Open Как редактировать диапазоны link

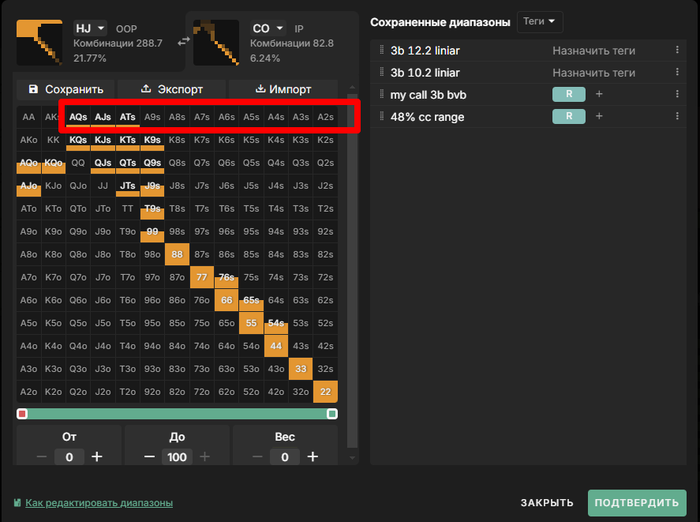(x=99, y=503)
